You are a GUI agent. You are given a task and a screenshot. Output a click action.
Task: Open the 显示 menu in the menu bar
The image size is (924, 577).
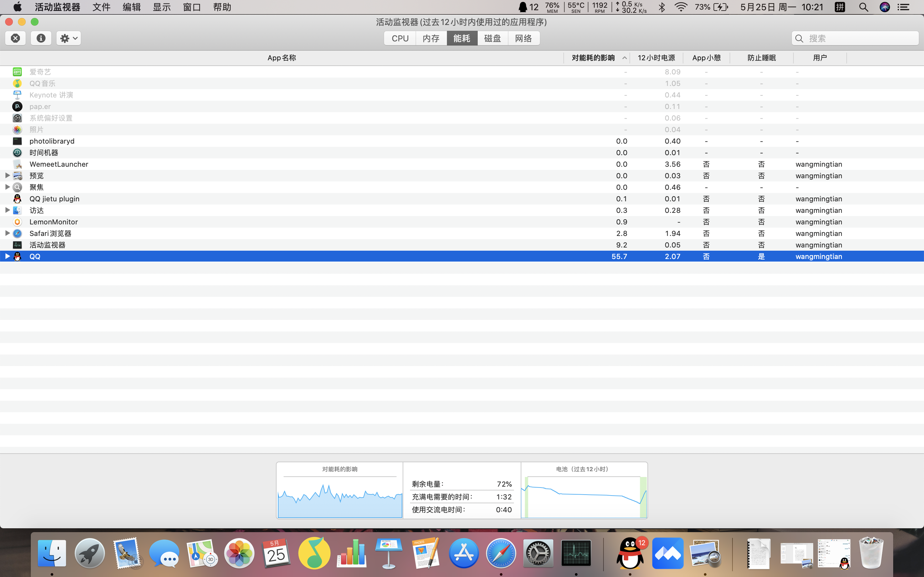click(x=161, y=7)
